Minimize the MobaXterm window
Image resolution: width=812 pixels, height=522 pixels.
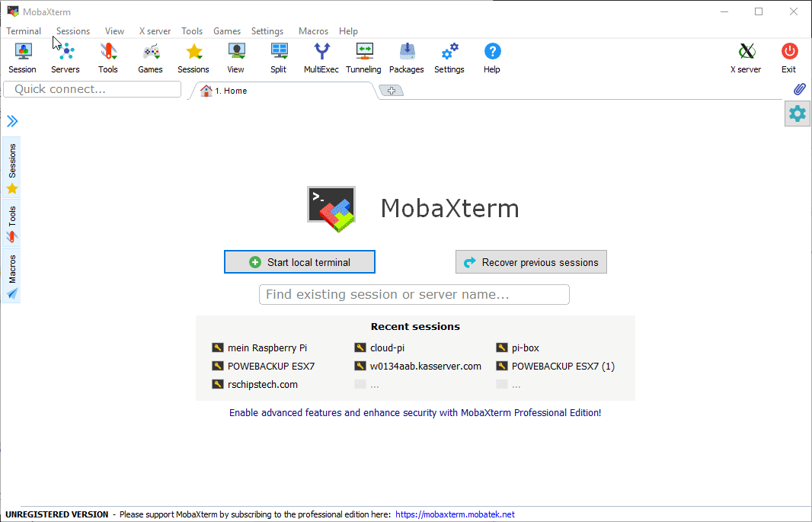point(724,11)
